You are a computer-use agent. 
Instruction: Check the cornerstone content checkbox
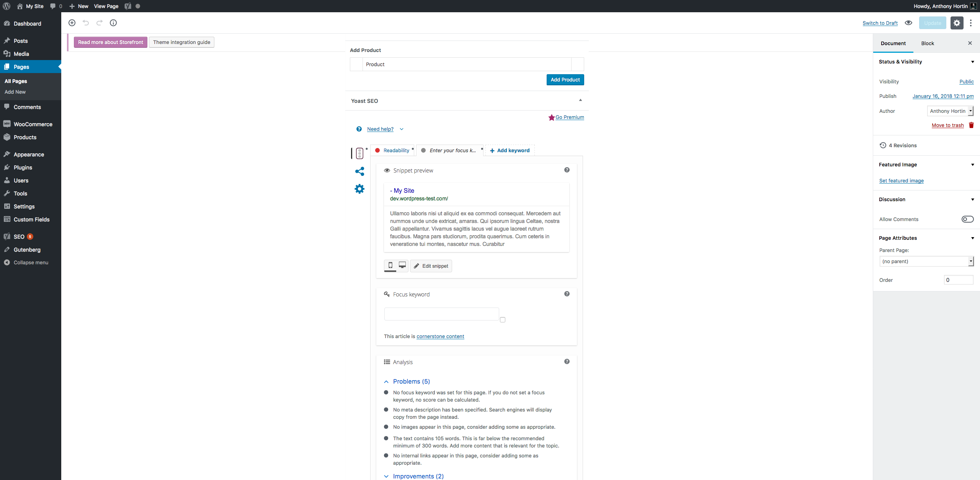(x=503, y=319)
